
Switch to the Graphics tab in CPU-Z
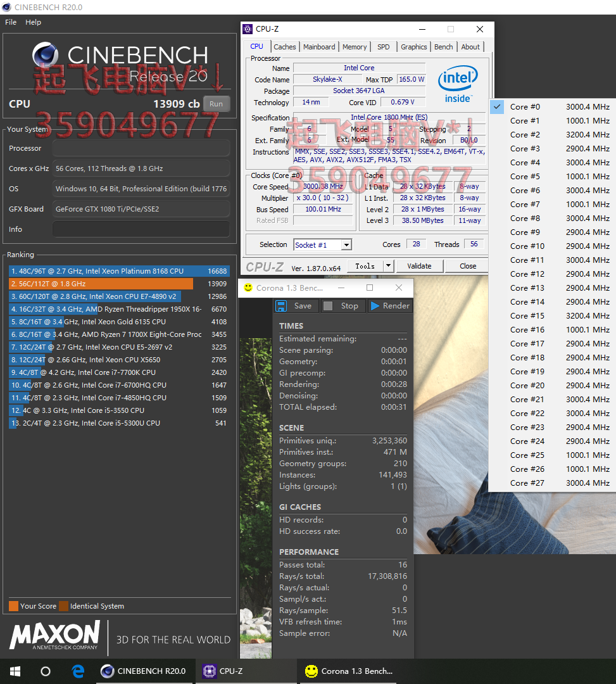click(x=413, y=47)
